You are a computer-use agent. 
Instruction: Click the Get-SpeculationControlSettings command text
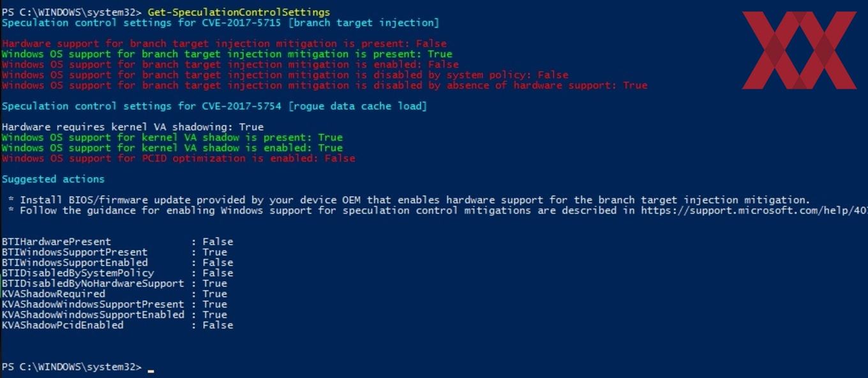(x=239, y=12)
